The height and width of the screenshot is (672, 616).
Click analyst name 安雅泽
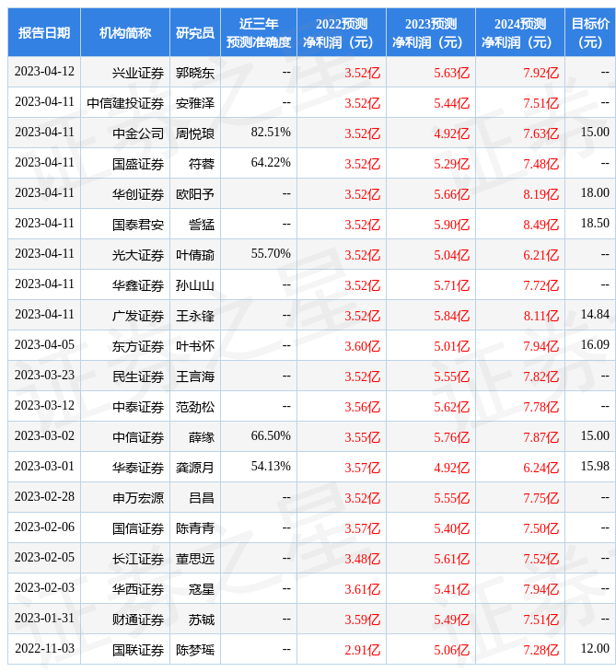coord(195,103)
